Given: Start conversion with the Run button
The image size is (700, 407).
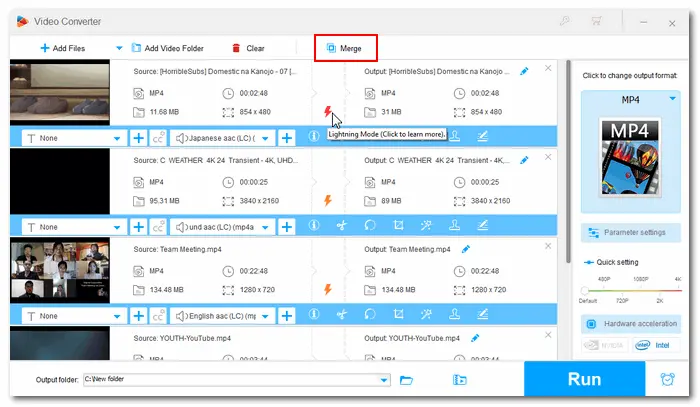Looking at the screenshot, I should coord(584,379).
